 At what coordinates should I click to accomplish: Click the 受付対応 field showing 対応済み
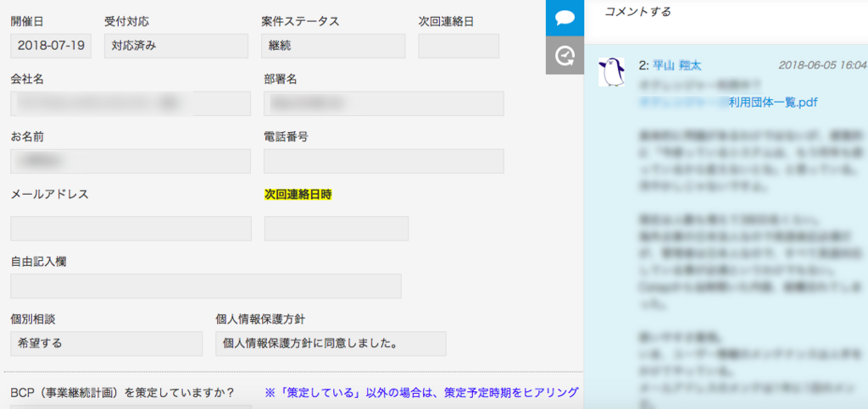(x=176, y=46)
